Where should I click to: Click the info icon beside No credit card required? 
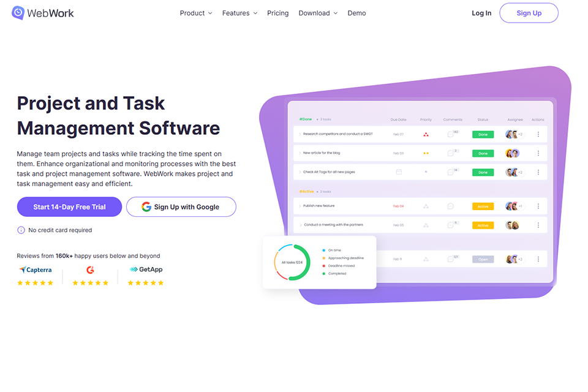click(21, 230)
